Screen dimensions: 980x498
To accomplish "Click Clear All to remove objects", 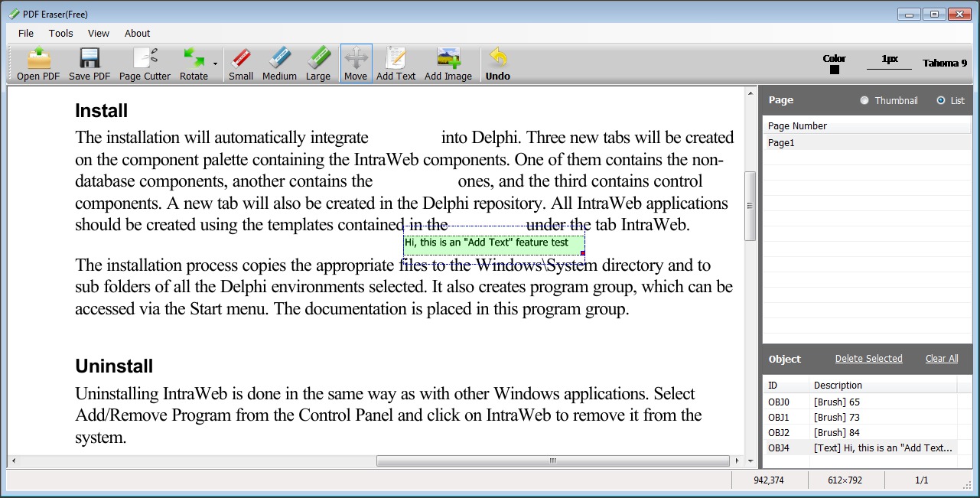I will tap(941, 358).
